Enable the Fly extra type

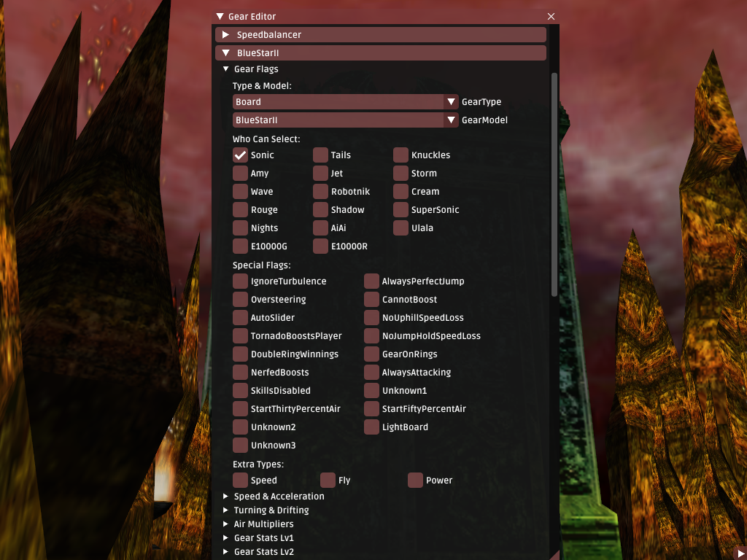click(328, 480)
